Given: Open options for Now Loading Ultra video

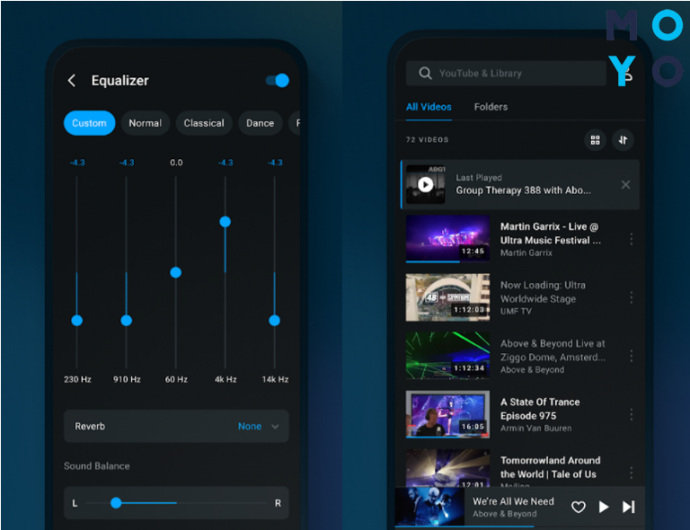Looking at the screenshot, I should pos(631,298).
